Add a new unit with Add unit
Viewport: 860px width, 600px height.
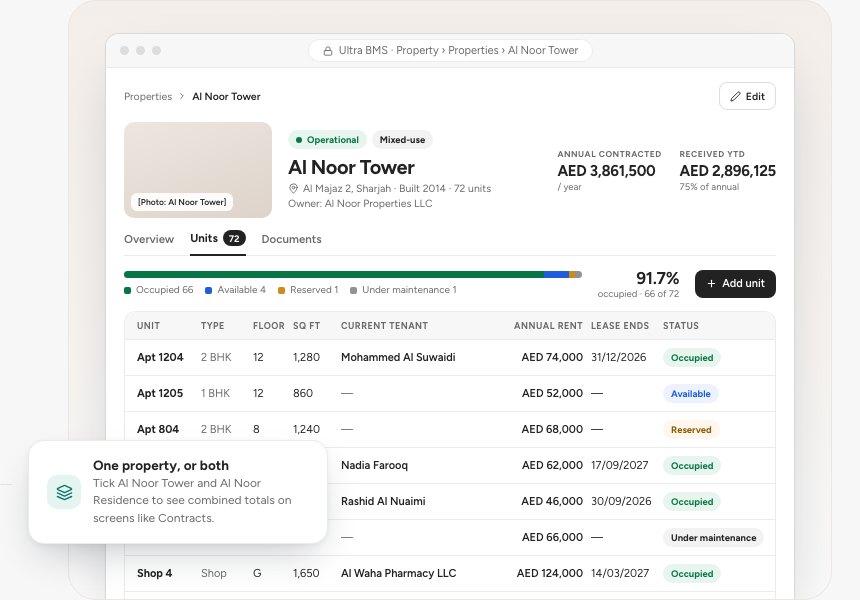pyautogui.click(x=735, y=284)
